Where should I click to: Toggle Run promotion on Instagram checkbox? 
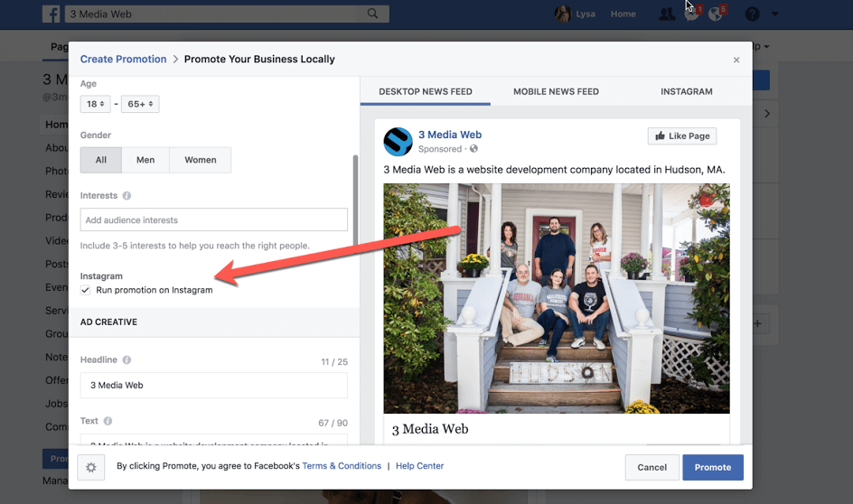(x=86, y=290)
